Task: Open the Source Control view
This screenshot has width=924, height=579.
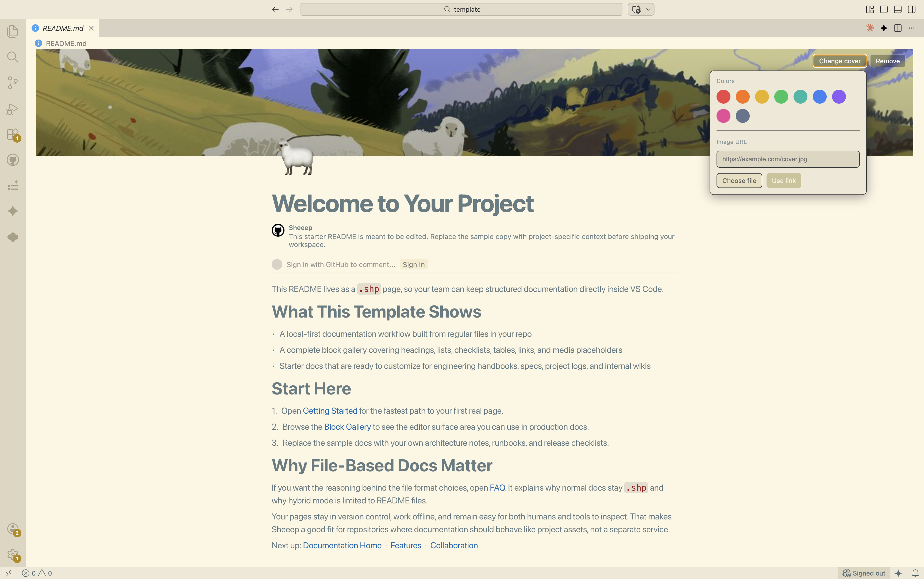Action: click(x=13, y=83)
